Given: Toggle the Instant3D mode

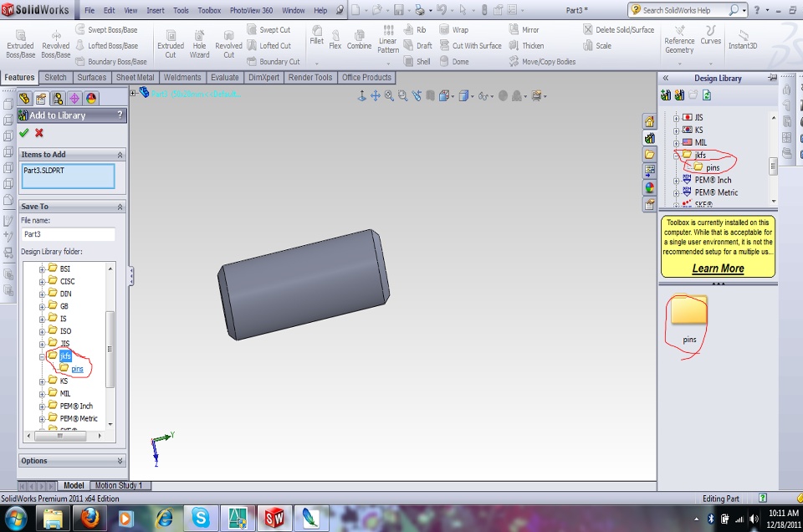Looking at the screenshot, I should pyautogui.click(x=742, y=38).
